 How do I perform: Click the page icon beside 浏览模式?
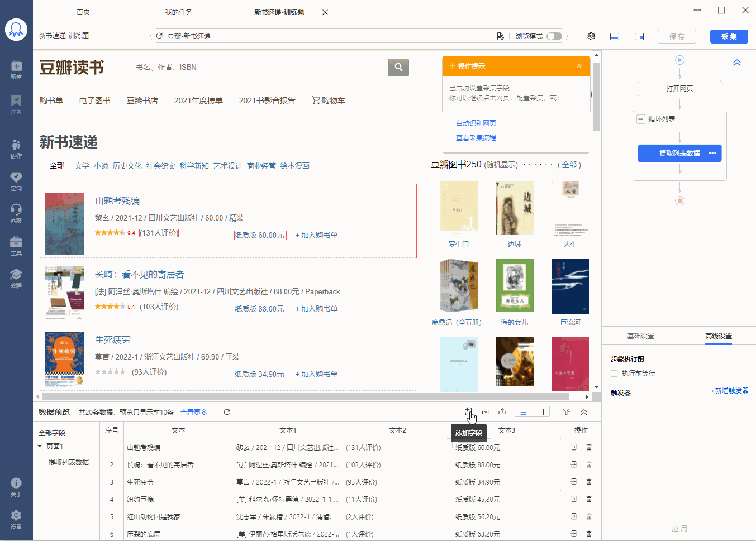pos(500,36)
